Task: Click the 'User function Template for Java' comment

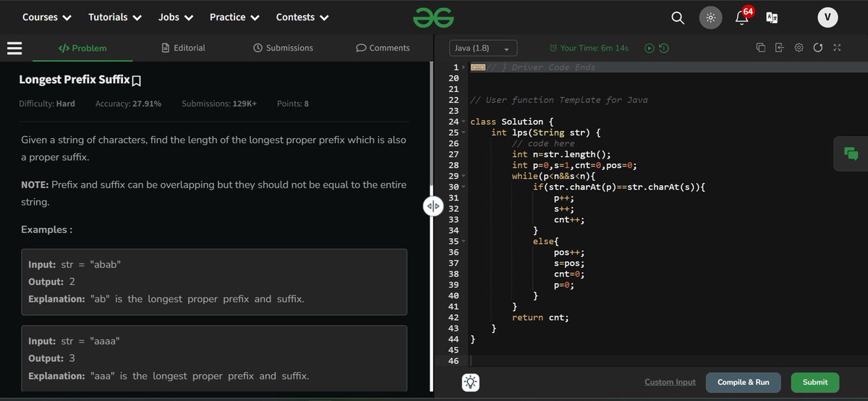Action: click(x=558, y=100)
